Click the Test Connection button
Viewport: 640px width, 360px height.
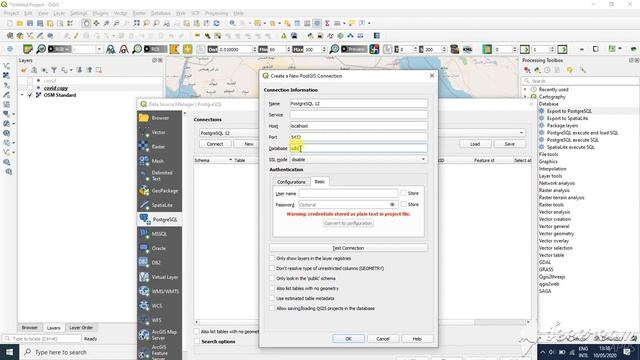click(x=348, y=248)
